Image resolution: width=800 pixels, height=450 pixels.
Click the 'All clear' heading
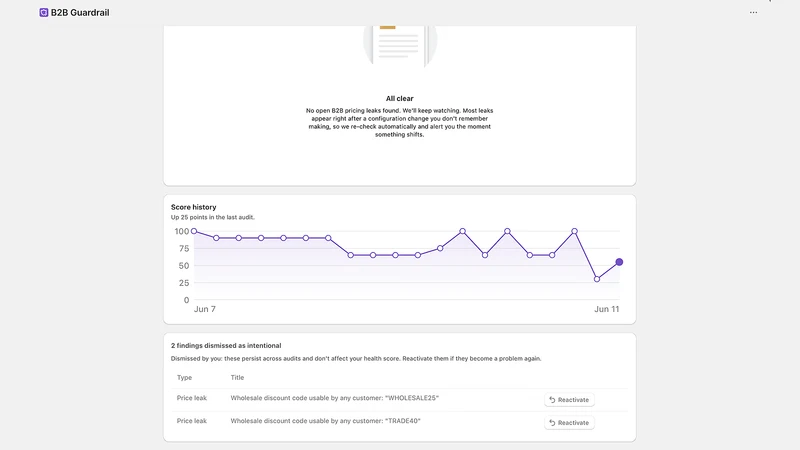[x=399, y=98]
